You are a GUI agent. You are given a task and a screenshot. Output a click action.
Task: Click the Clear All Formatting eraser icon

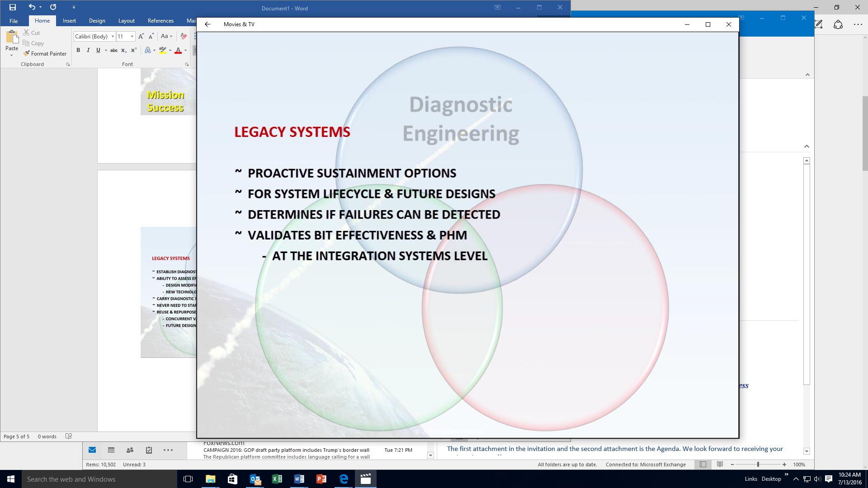click(184, 36)
